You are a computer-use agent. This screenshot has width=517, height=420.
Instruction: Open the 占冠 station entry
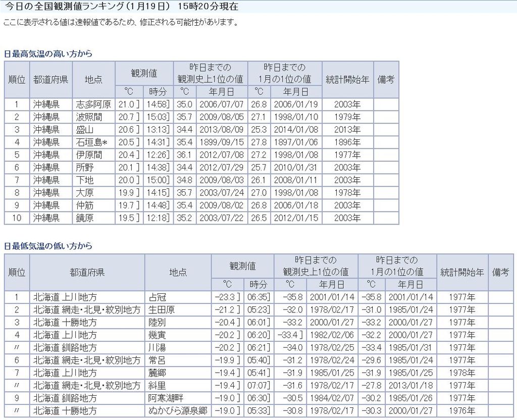click(157, 297)
